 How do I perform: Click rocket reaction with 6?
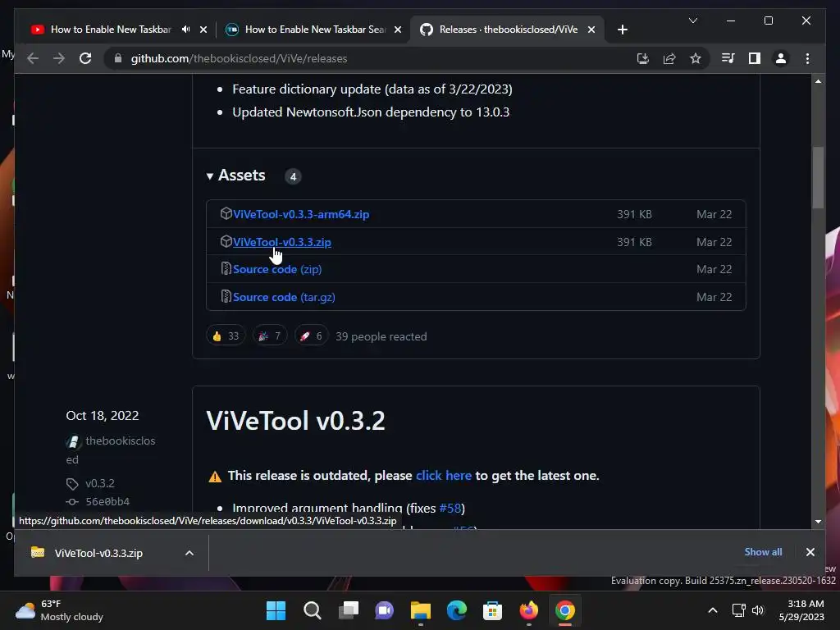tap(311, 336)
